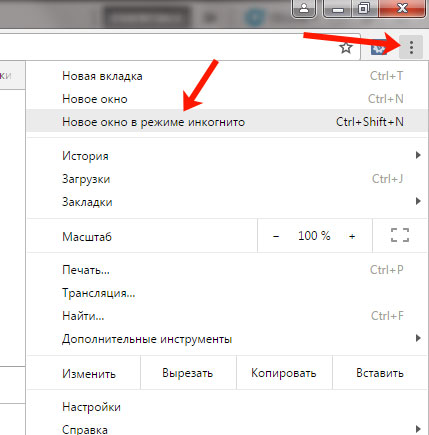The height and width of the screenshot is (435, 429).
Task: Expand the Справка submenu arrow
Action: click(418, 428)
